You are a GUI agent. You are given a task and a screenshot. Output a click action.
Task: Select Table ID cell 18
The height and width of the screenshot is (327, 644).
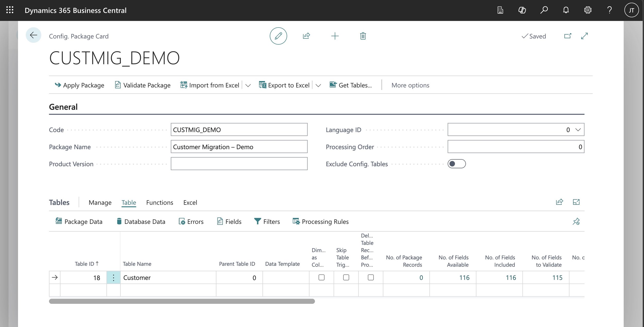83,277
